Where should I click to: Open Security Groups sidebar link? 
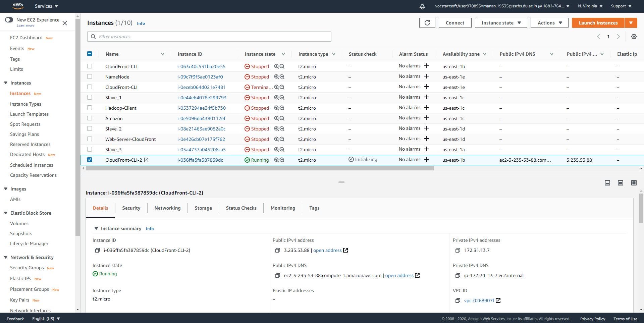tap(27, 268)
